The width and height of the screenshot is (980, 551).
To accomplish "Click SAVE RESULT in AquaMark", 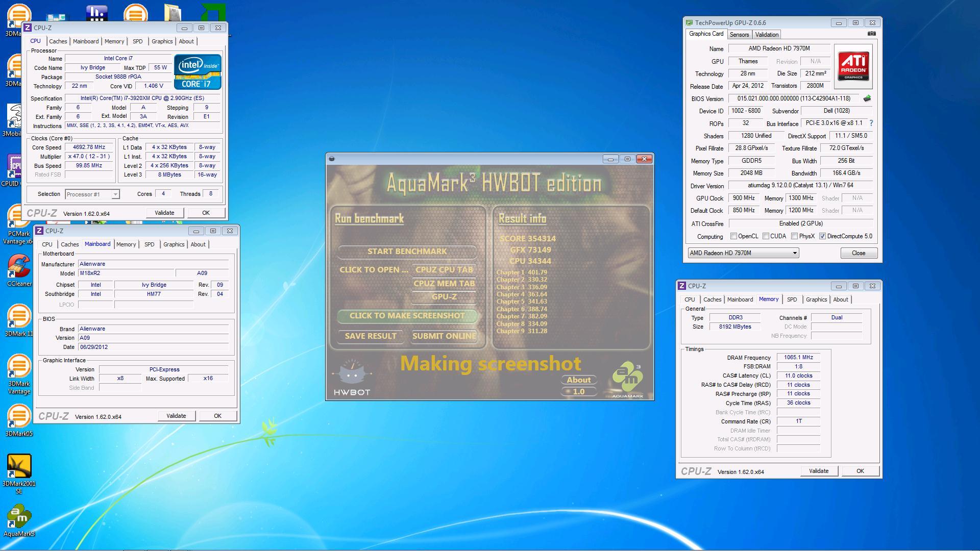I will (371, 336).
